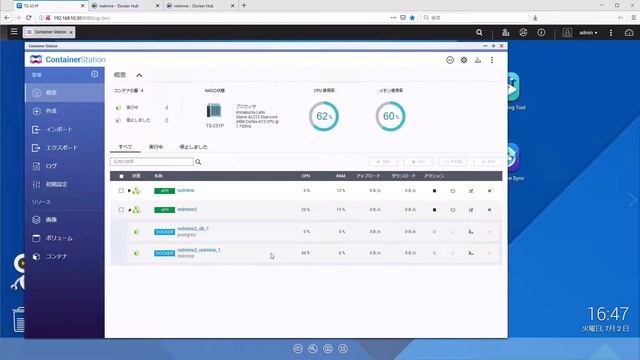Check the redmine row checkbox
This screenshot has height=360, width=640.
[121, 191]
